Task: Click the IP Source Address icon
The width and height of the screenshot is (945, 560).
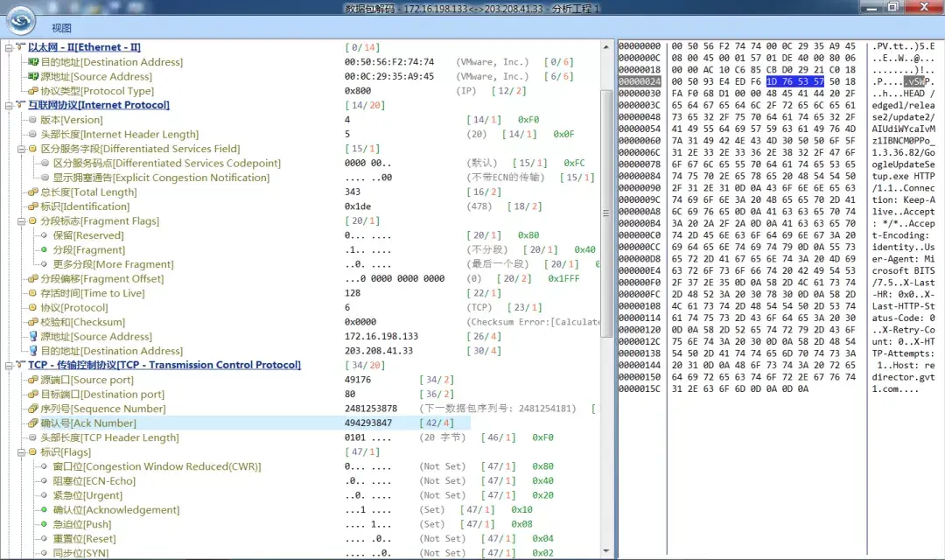Action: click(x=33, y=337)
